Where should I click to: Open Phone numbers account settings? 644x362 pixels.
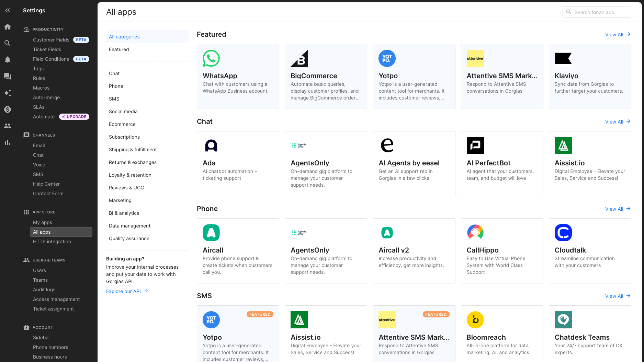click(x=50, y=347)
